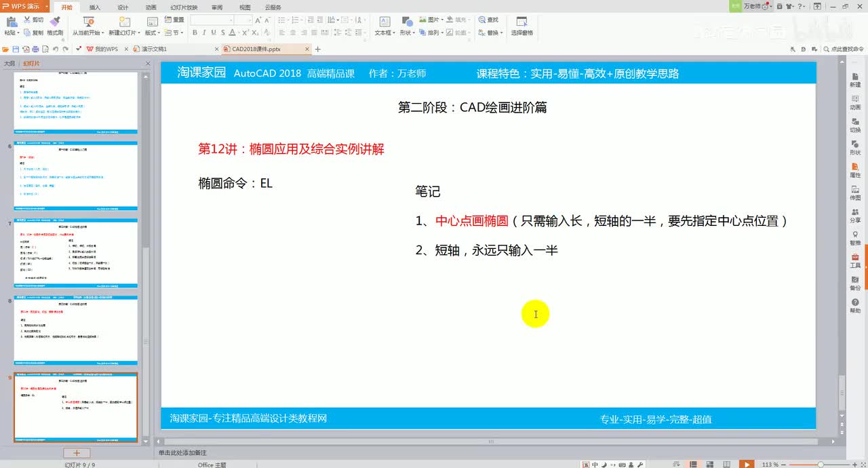Viewport: 868px width, 468px height.
Task: Open the Layout (版式) dropdown
Action: [153, 33]
